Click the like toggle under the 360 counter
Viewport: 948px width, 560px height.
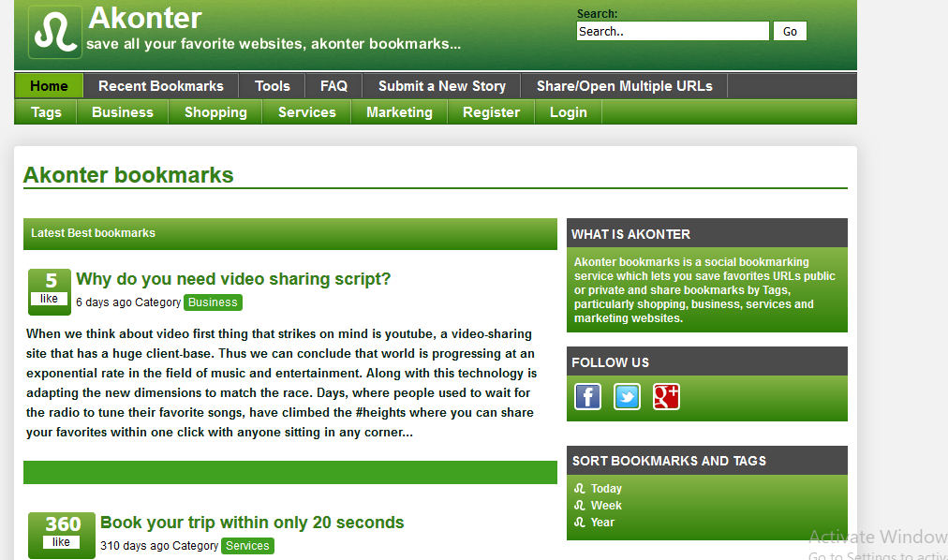[61, 543]
